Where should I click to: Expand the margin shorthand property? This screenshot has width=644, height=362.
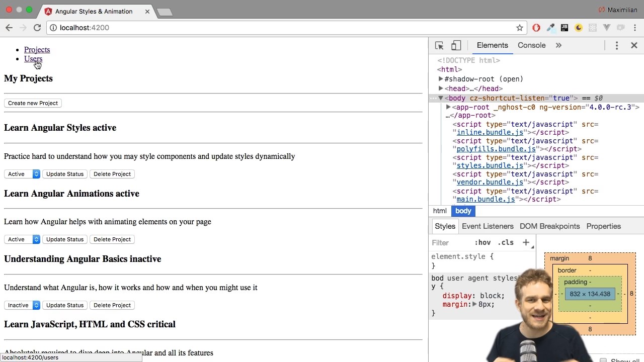pyautogui.click(x=473, y=304)
